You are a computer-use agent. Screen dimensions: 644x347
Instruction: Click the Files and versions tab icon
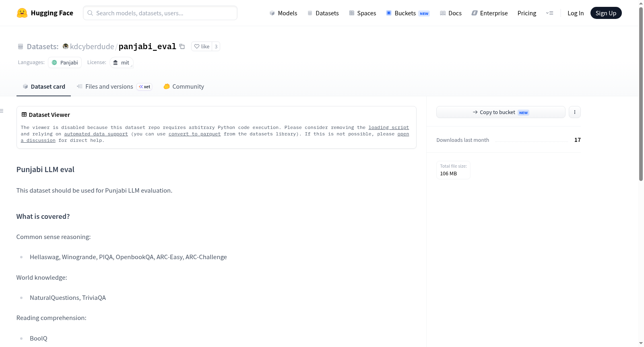tap(80, 86)
